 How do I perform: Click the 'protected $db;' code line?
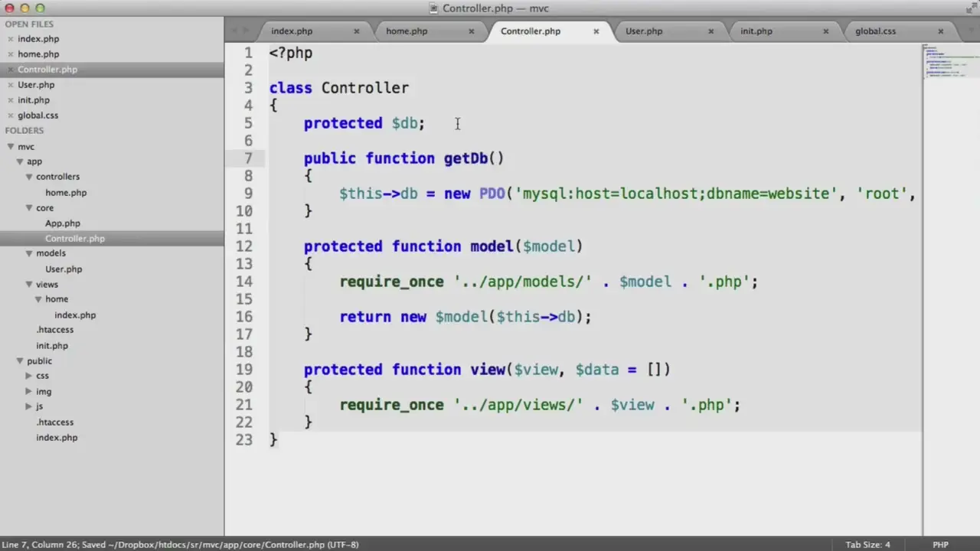coord(364,123)
